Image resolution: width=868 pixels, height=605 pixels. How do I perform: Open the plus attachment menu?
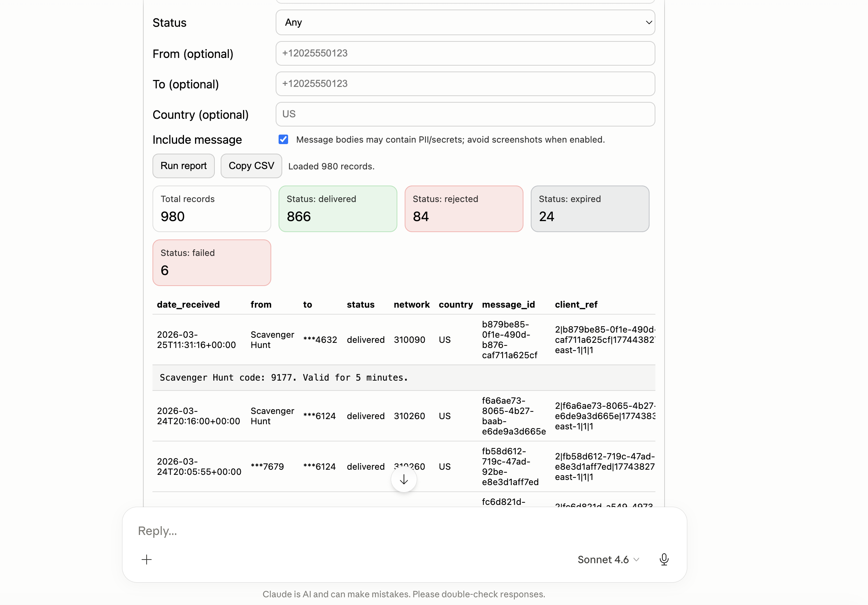(146, 560)
